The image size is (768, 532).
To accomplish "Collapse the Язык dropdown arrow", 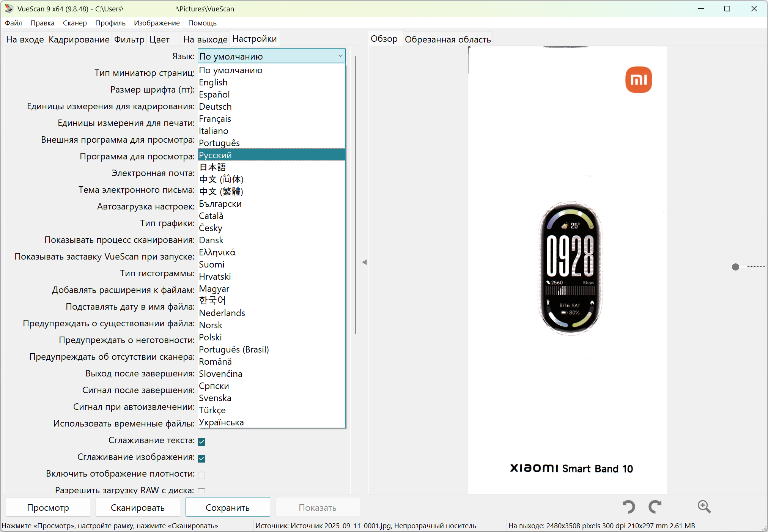I will coord(340,56).
